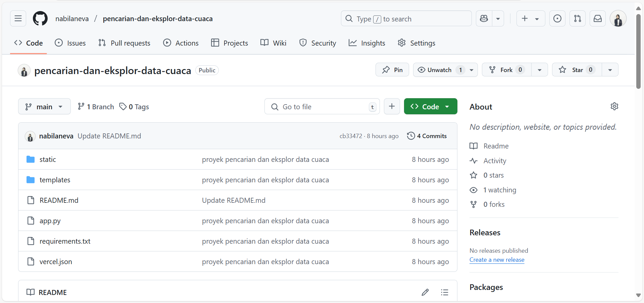Open the user profile avatar menu
Image resolution: width=644 pixels, height=303 pixels.
click(618, 18)
